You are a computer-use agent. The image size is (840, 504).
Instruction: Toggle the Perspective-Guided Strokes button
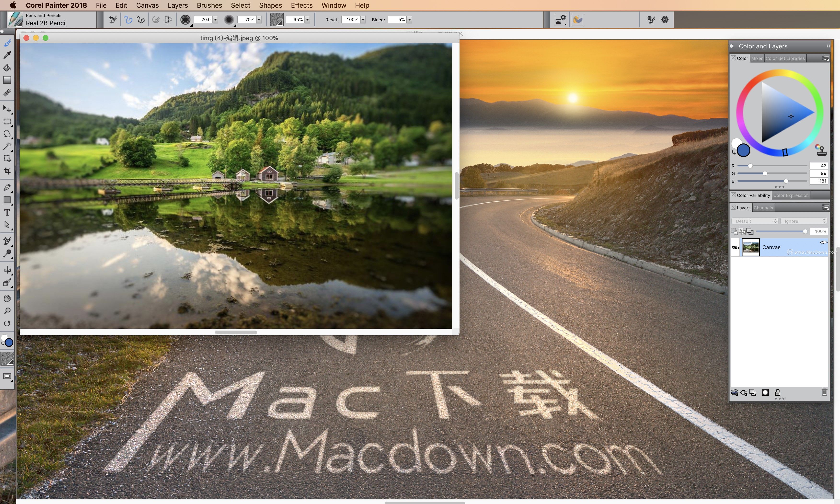[168, 20]
